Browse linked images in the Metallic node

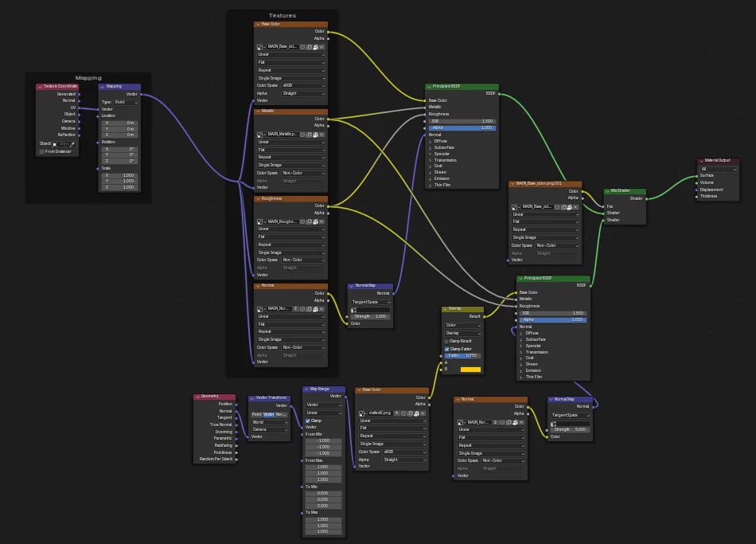[260, 134]
